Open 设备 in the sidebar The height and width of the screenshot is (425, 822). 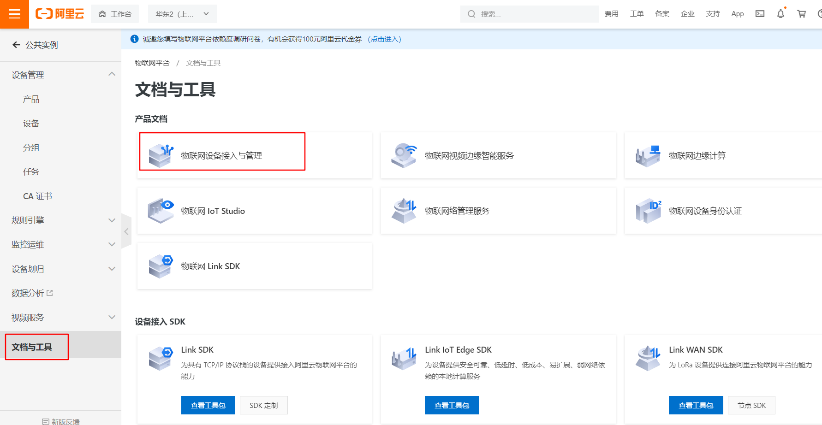coord(31,124)
